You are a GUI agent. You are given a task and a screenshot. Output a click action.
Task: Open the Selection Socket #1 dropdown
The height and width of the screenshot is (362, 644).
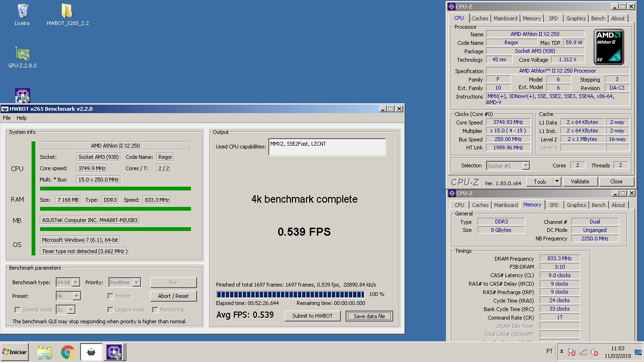click(508, 165)
